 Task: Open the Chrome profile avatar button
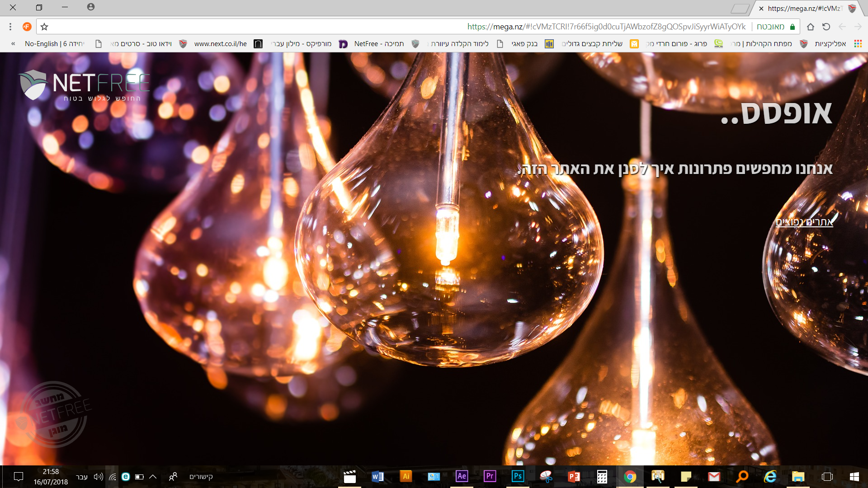coord(91,7)
